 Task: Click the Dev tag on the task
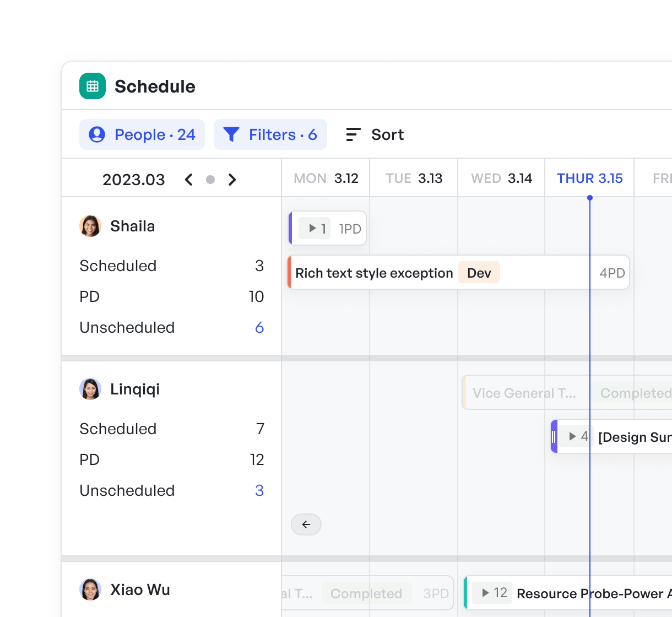pyautogui.click(x=479, y=273)
